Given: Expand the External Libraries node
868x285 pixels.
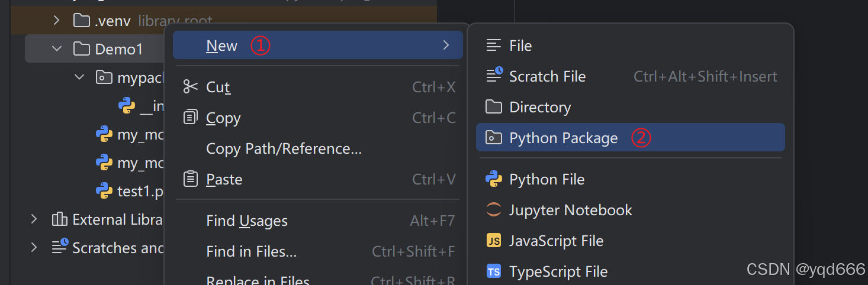Looking at the screenshot, I should click(x=34, y=219).
